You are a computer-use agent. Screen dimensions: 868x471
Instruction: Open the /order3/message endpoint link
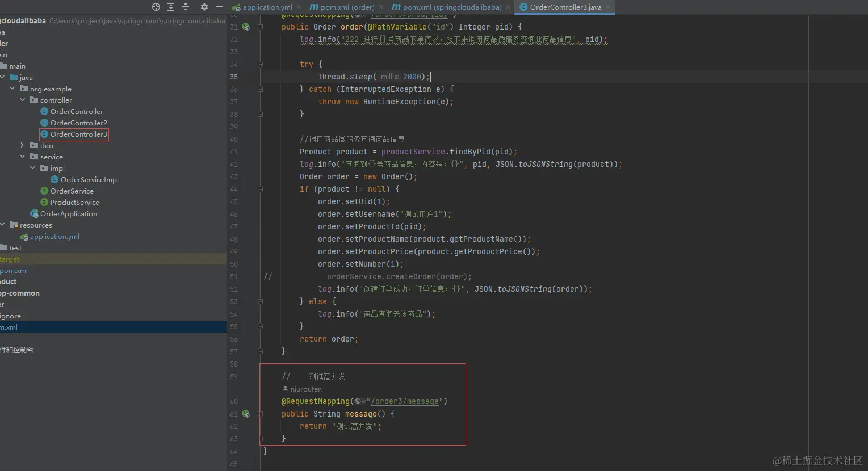405,402
